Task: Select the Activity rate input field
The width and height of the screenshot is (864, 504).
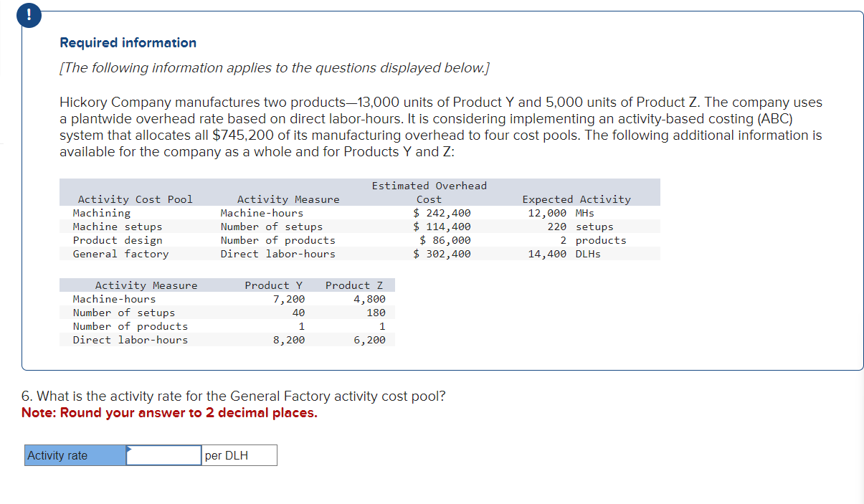Action: coord(163,455)
